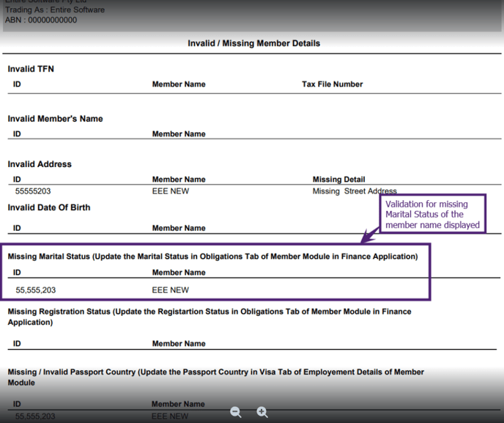Click the 'Invalid Address' section heading
Image resolution: width=504 pixels, height=423 pixels.
tap(40, 164)
